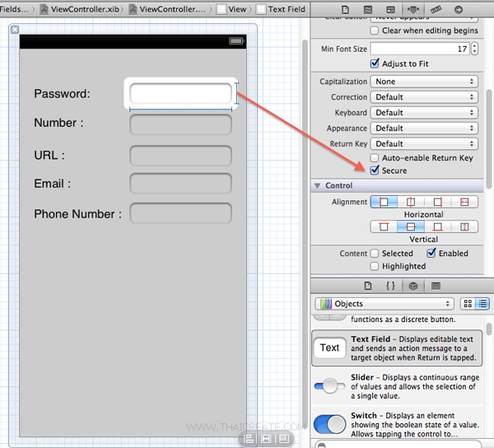This screenshot has width=494, height=448.
Task: Open the Return Key dropdown
Action: click(424, 143)
